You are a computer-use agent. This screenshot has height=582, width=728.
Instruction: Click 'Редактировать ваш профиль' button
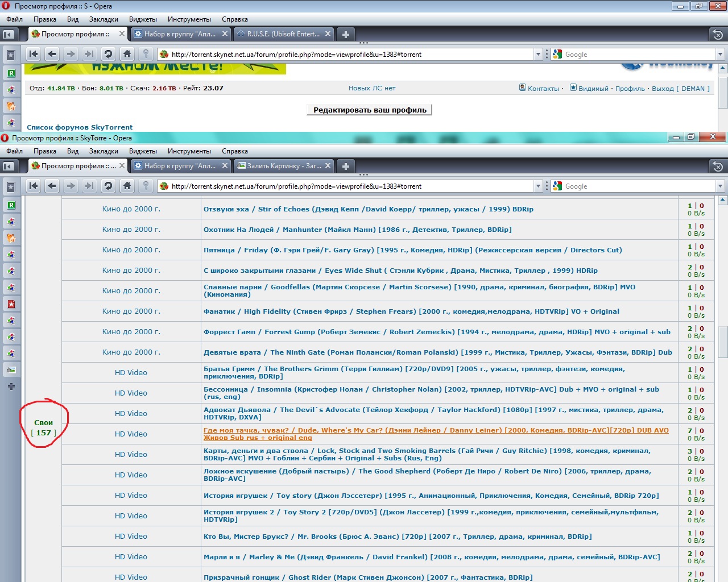[x=370, y=110]
